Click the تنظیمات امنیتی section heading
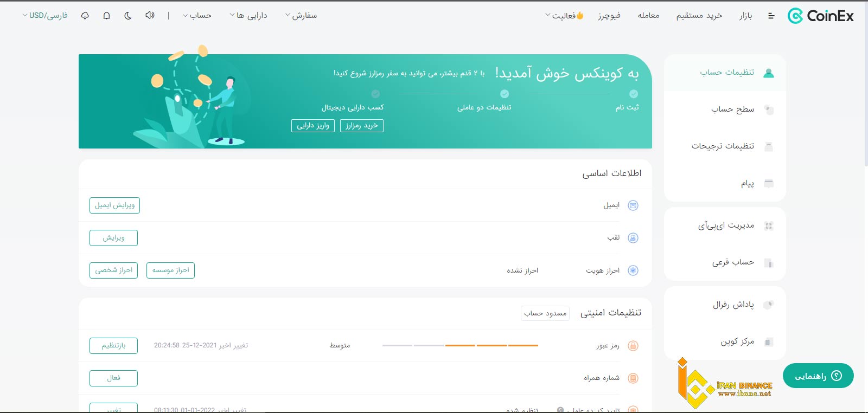The width and height of the screenshot is (868, 413). click(611, 313)
